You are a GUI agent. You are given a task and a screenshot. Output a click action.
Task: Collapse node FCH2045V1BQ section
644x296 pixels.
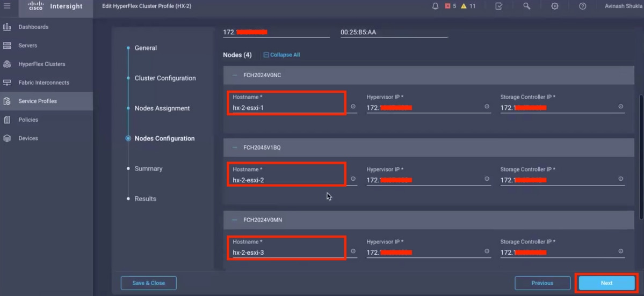[235, 147]
